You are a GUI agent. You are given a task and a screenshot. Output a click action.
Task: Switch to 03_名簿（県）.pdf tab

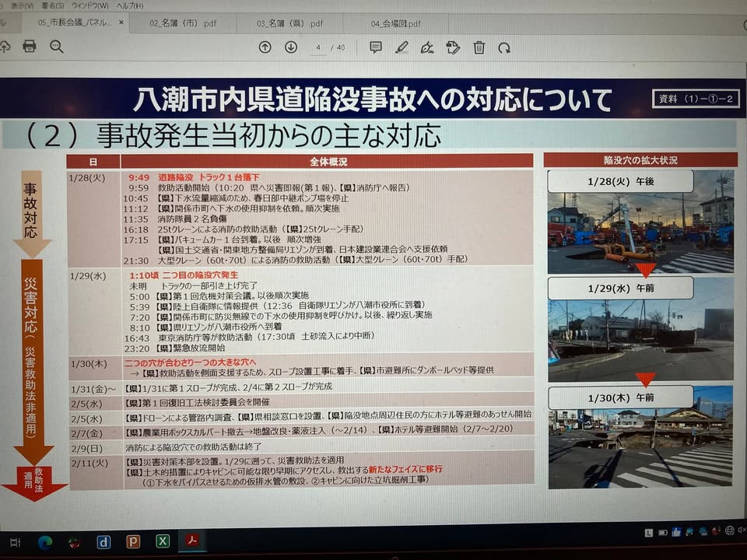pos(289,23)
